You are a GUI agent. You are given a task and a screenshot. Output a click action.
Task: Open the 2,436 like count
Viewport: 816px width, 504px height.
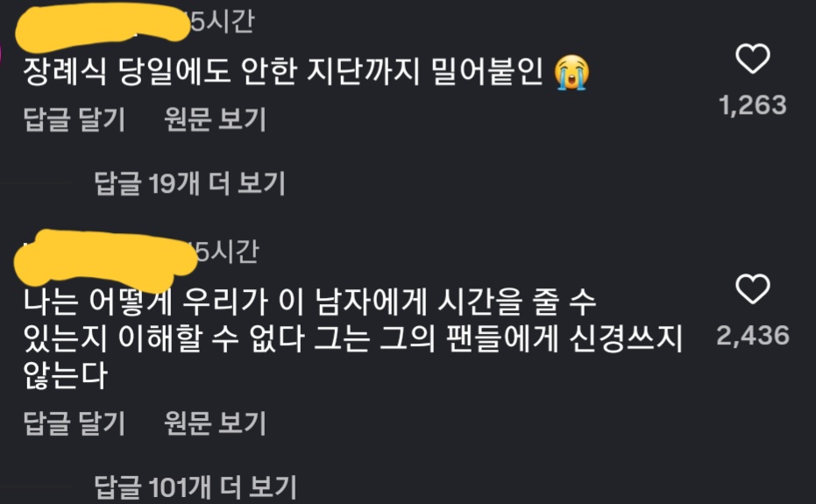tap(753, 336)
